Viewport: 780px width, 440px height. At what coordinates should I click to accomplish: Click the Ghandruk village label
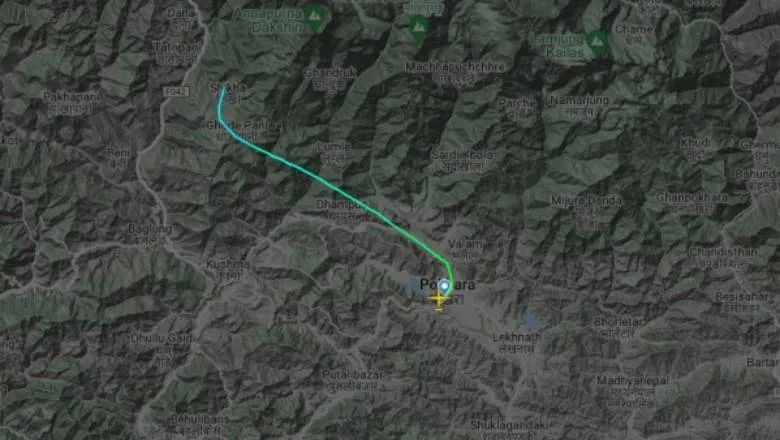330,73
